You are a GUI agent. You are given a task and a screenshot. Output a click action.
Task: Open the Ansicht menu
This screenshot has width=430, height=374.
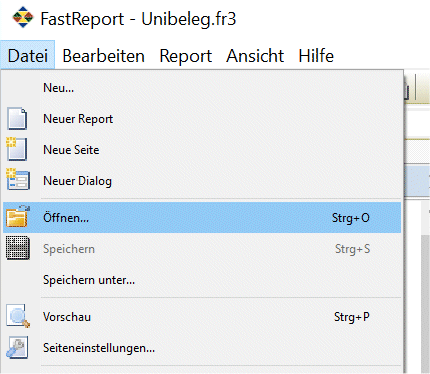tap(255, 56)
